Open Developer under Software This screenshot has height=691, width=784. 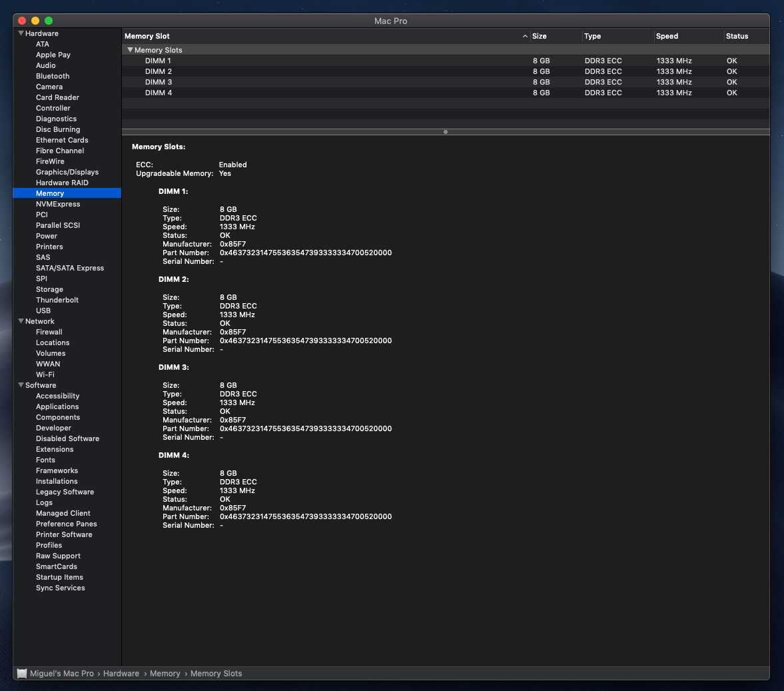pyautogui.click(x=53, y=428)
